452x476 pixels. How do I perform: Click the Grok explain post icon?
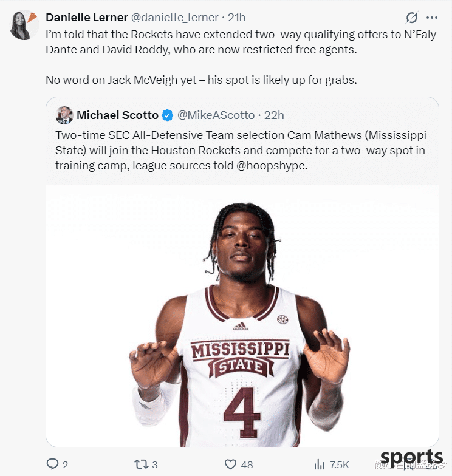[412, 18]
